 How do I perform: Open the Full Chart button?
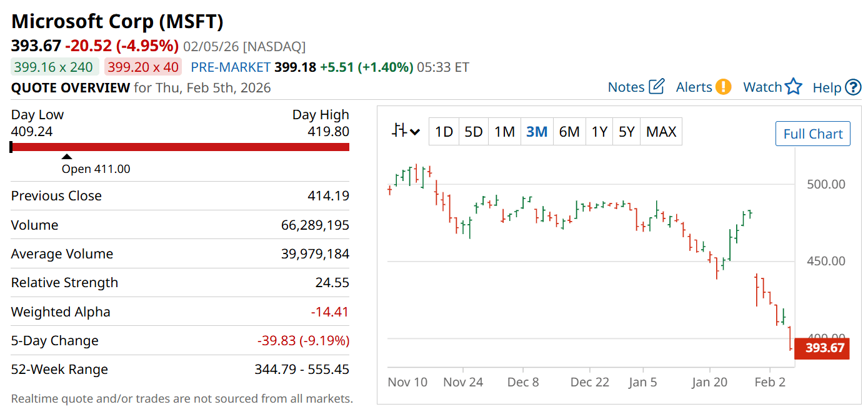pyautogui.click(x=812, y=134)
